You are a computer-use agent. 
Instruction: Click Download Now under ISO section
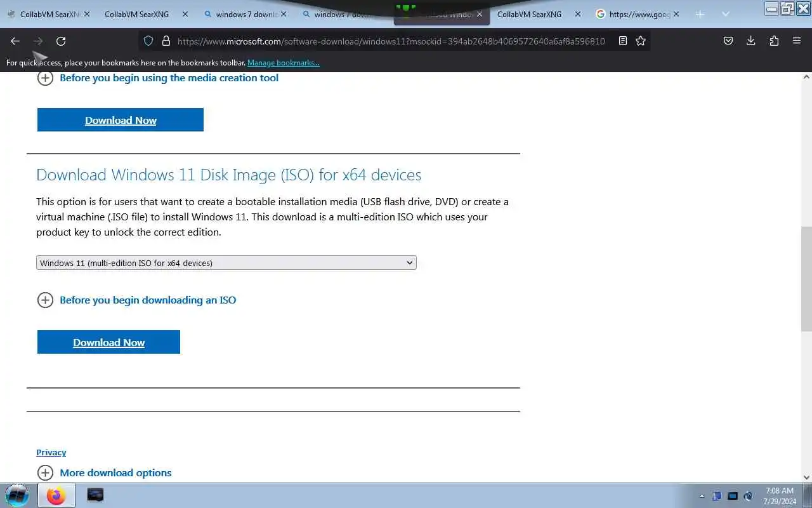[108, 342]
